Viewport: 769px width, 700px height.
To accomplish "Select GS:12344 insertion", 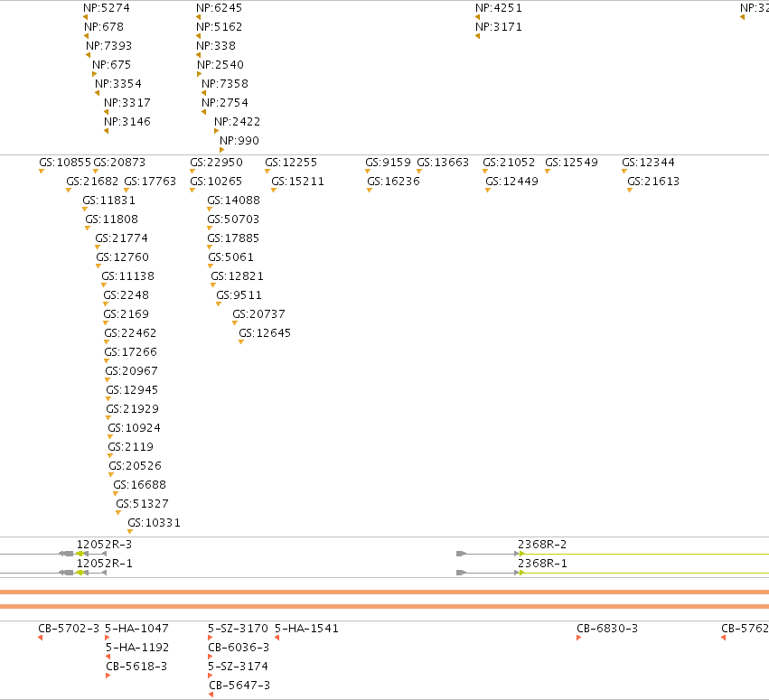I will tap(648, 163).
